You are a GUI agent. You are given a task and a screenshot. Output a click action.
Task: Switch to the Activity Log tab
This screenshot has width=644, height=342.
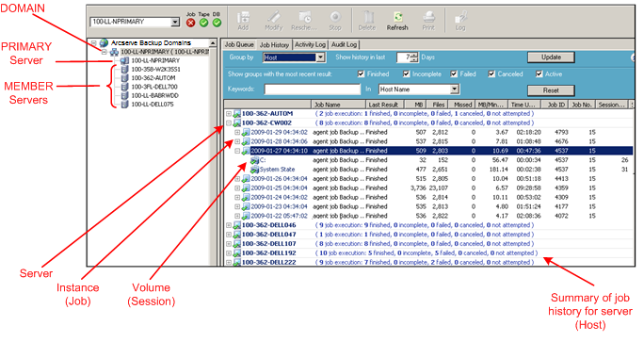click(310, 44)
